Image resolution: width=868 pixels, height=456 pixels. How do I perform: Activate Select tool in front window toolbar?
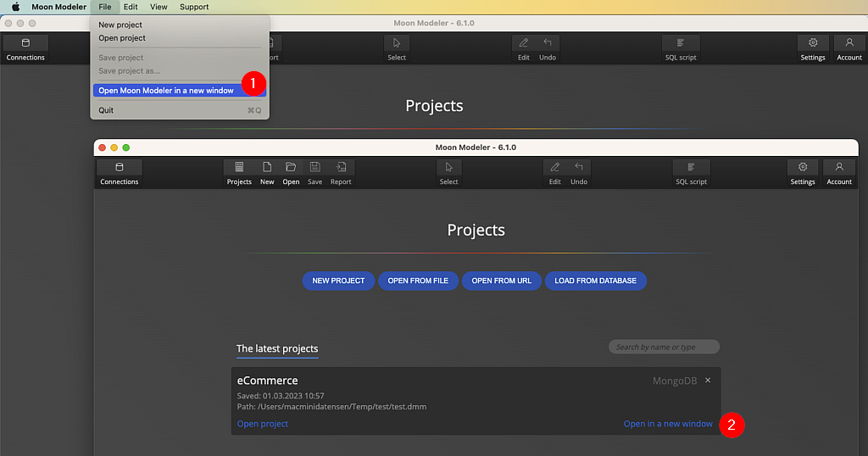pos(449,173)
